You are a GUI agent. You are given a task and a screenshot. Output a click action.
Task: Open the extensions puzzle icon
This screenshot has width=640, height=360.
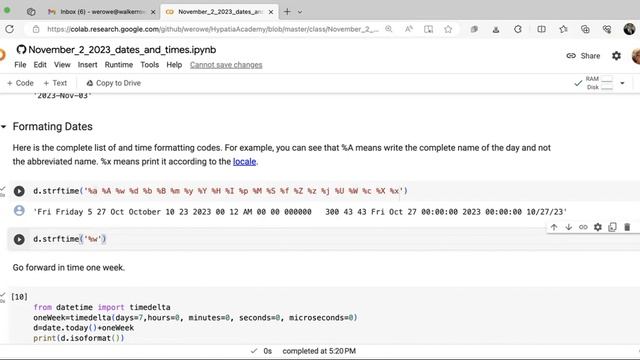point(518,29)
